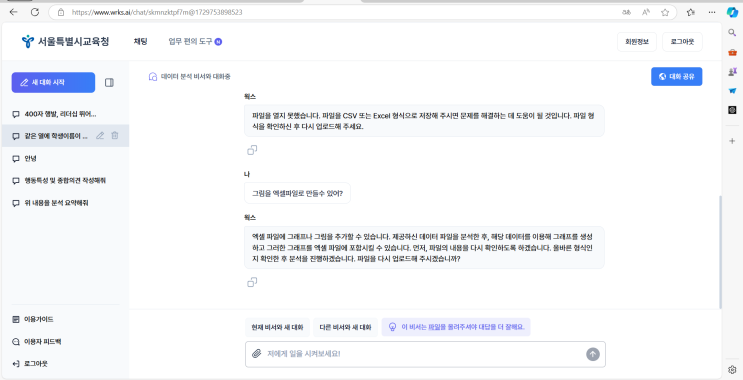Click the message input field
The height and width of the screenshot is (380, 743).
425,354
